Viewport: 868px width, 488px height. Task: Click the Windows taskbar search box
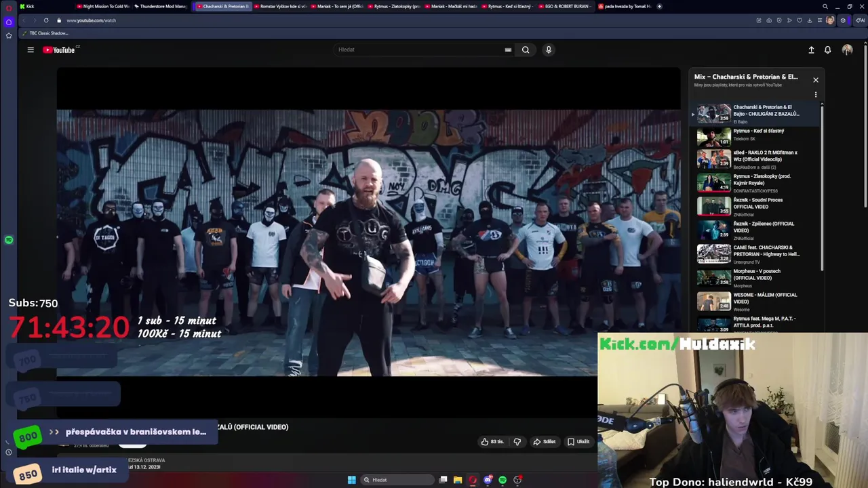point(397,480)
